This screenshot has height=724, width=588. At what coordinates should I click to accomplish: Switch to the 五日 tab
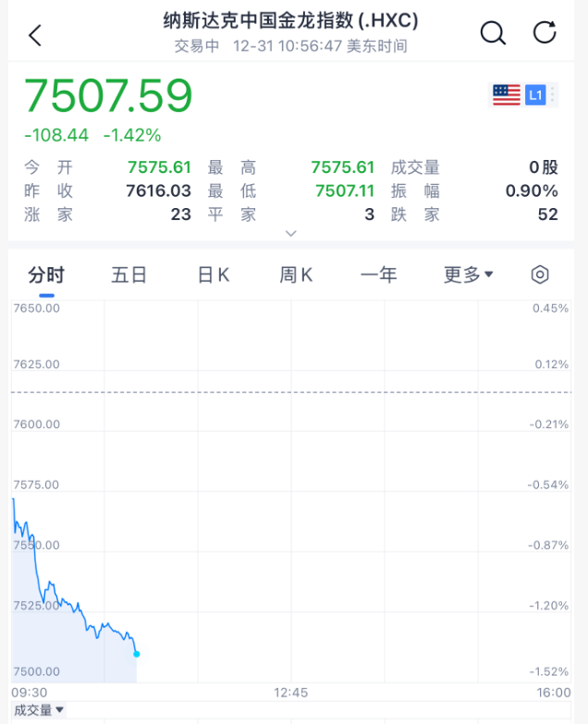129,275
